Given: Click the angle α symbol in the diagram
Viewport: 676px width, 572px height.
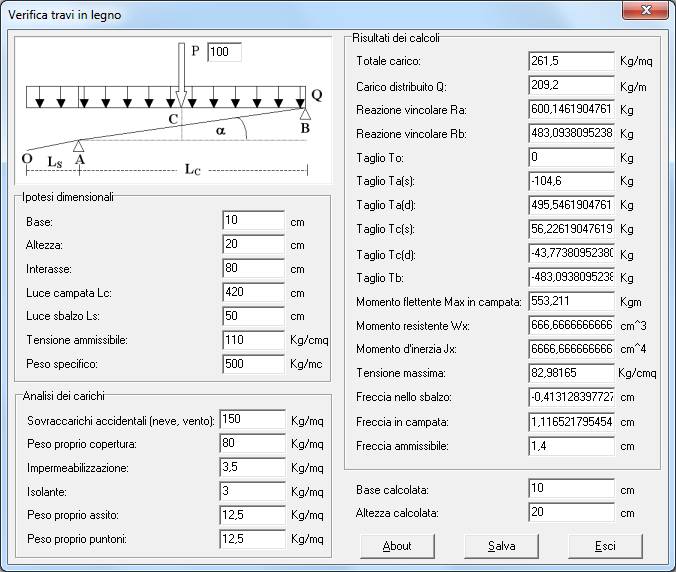Looking at the screenshot, I should (220, 130).
